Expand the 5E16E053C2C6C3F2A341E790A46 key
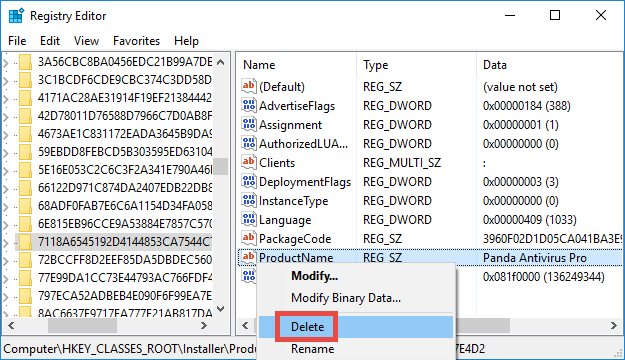 click(x=6, y=171)
